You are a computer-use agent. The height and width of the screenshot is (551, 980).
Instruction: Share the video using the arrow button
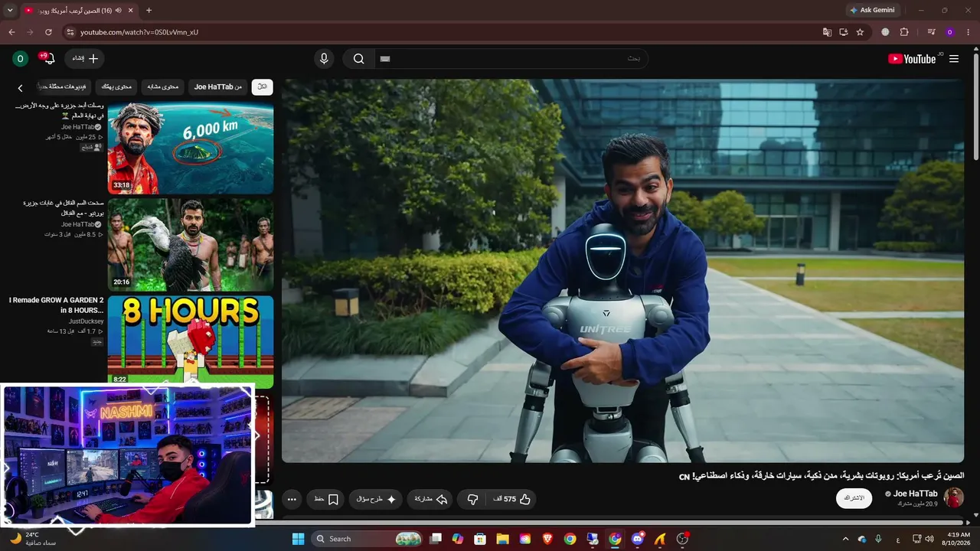[x=431, y=499]
